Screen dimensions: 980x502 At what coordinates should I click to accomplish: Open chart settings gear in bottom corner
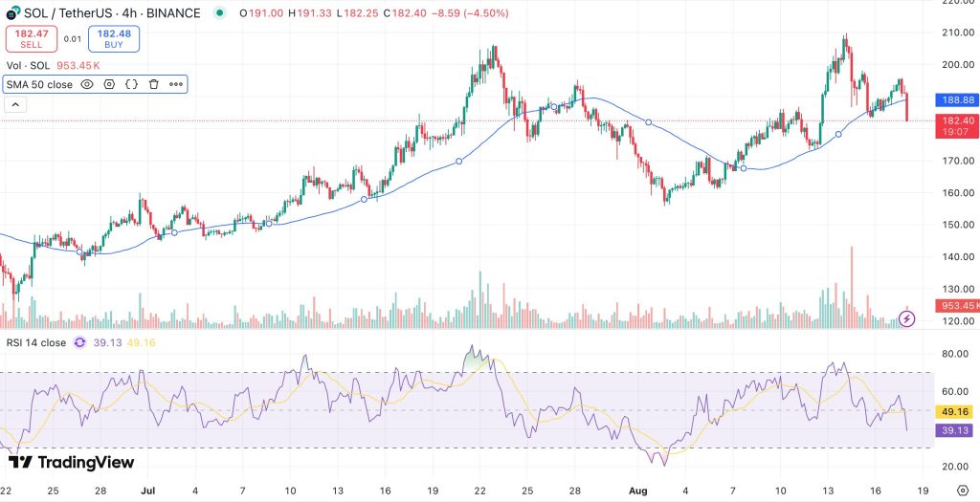(963, 491)
